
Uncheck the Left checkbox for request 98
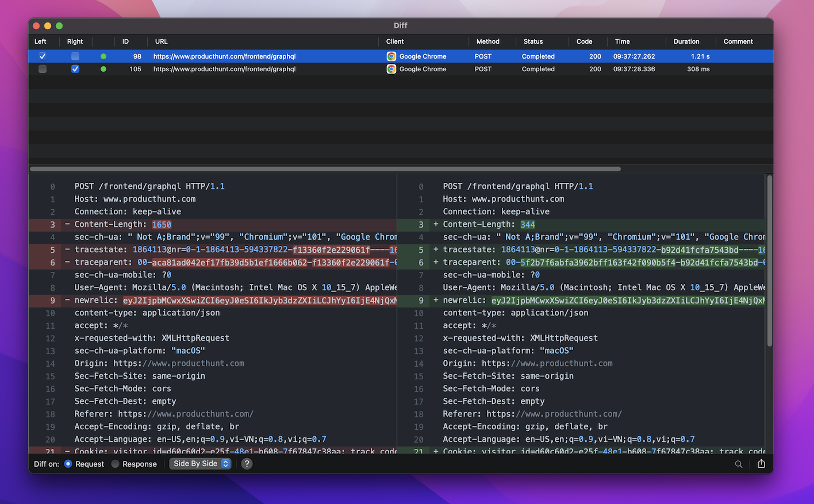tap(43, 56)
